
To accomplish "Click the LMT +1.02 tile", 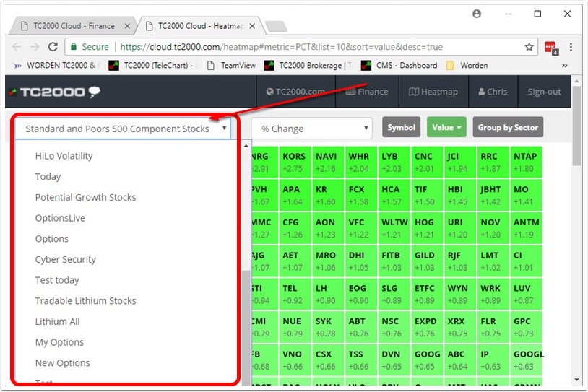I will (493, 261).
